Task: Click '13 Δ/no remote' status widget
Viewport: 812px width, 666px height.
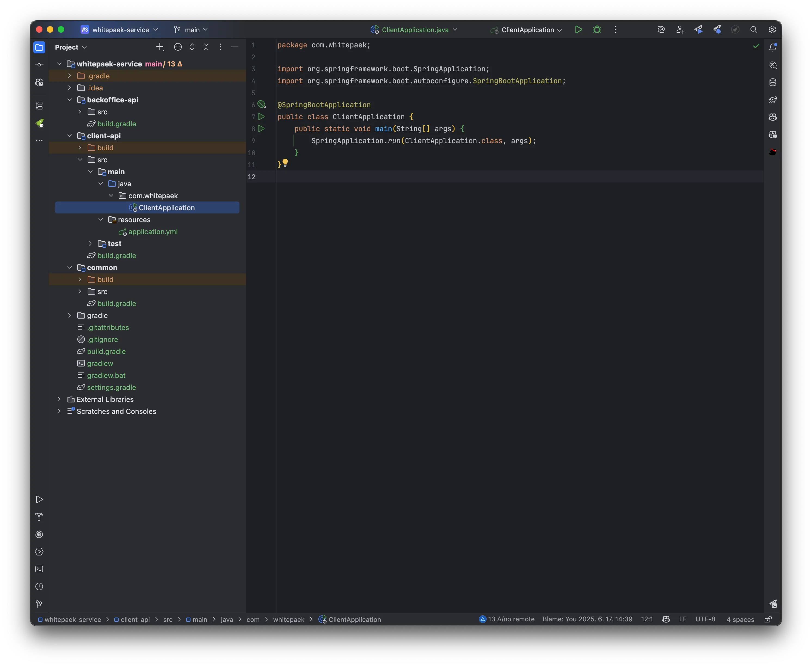Action: 506,619
